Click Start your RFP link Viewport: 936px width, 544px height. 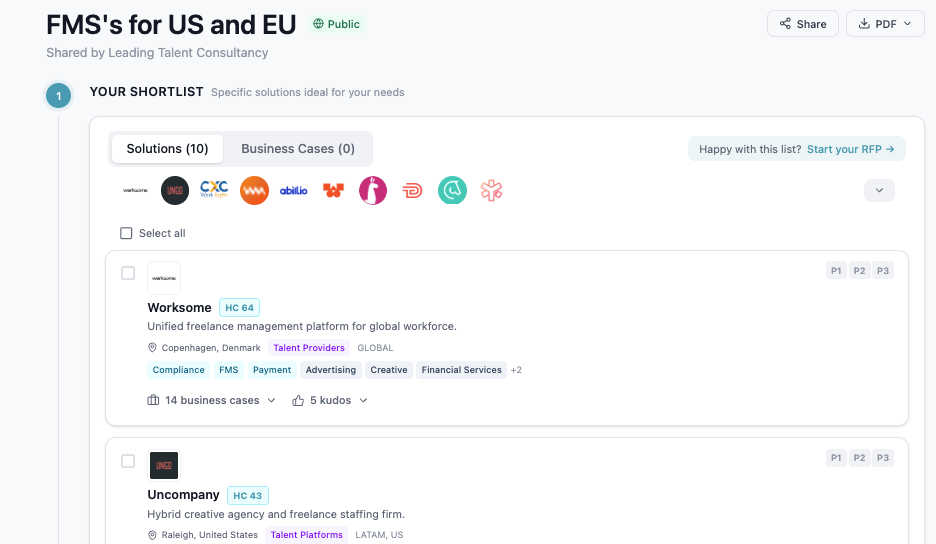pyautogui.click(x=851, y=149)
